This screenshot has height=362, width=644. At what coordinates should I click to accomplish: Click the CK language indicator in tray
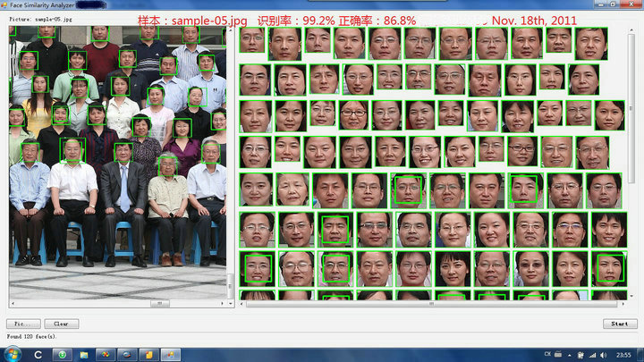(x=547, y=354)
